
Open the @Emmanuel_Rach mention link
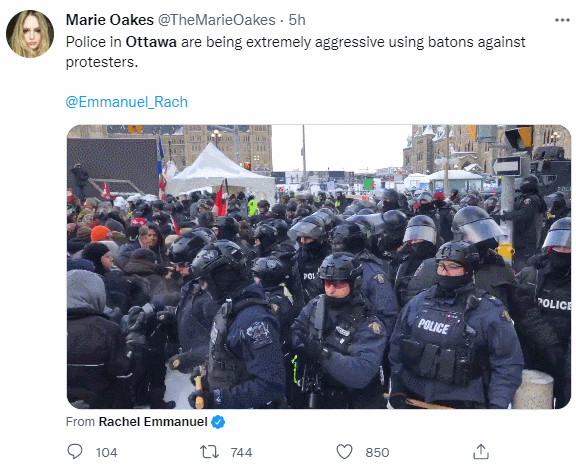127,102
